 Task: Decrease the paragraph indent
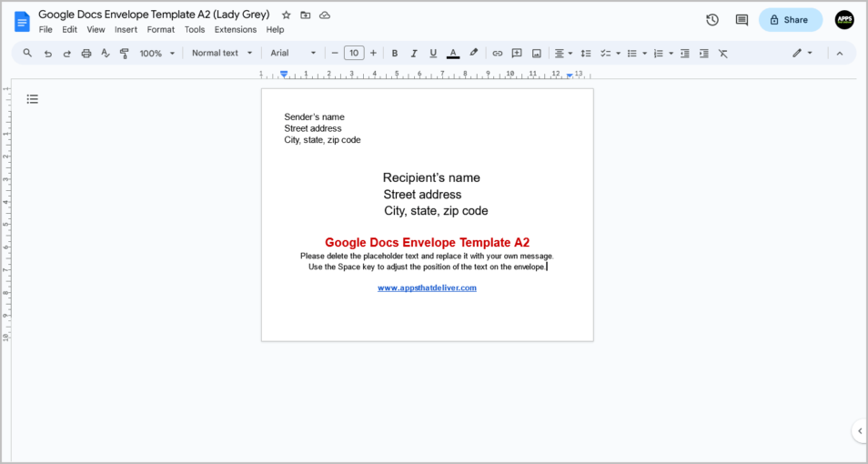tap(685, 54)
